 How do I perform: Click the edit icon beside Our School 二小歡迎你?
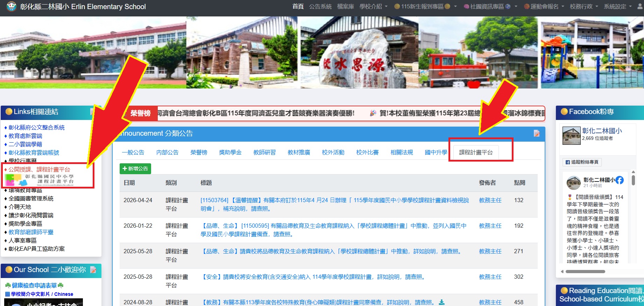(93, 270)
